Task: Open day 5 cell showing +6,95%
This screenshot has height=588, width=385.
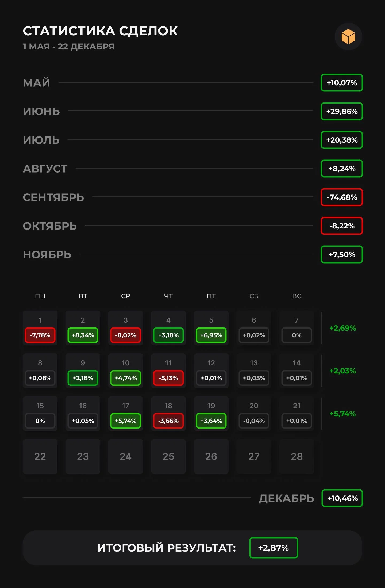Action: pos(211,328)
